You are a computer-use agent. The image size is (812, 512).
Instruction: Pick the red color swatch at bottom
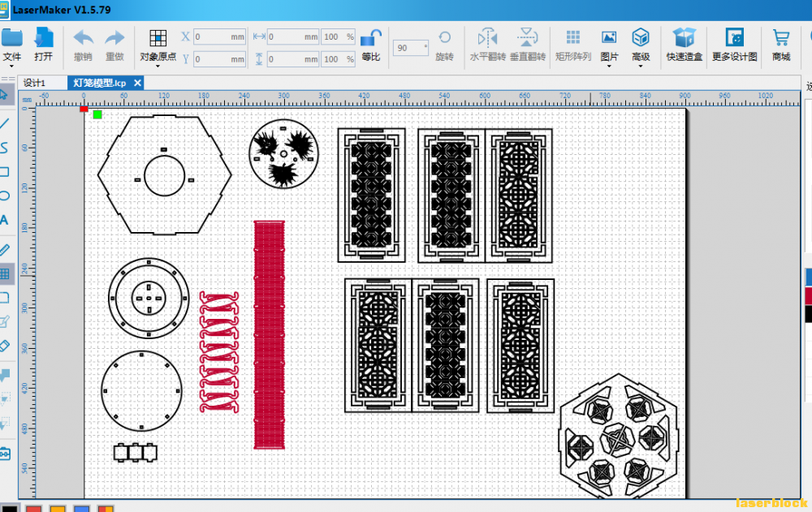click(x=33, y=509)
